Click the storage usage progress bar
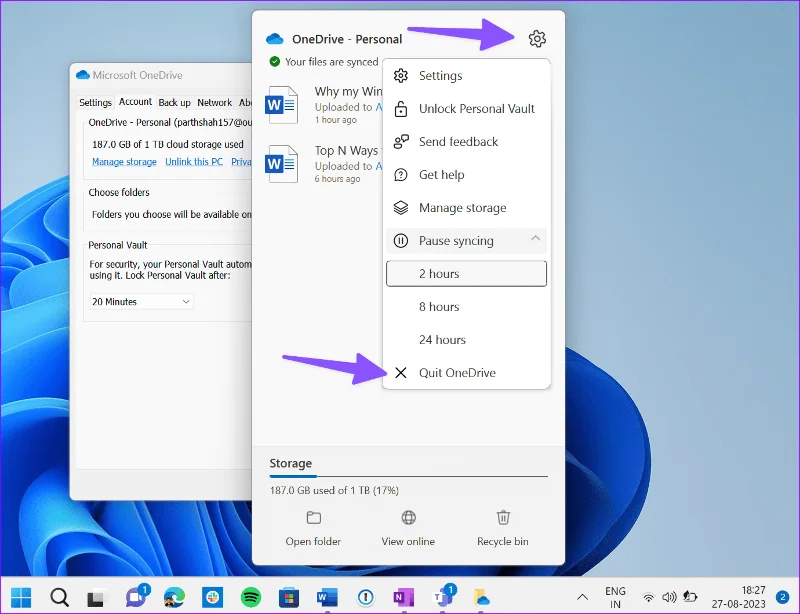This screenshot has height=614, width=800. [409, 476]
